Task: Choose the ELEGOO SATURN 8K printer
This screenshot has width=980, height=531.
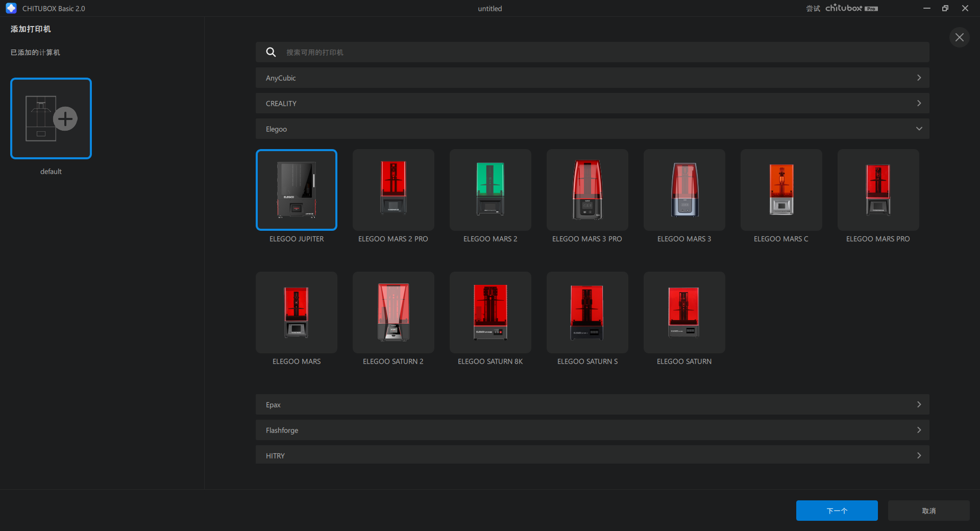Action: tap(491, 312)
